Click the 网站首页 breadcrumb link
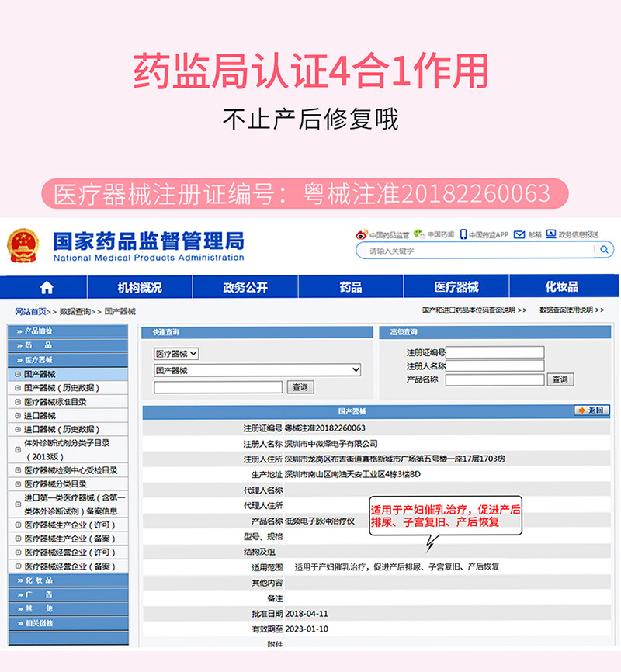 [x=30, y=312]
